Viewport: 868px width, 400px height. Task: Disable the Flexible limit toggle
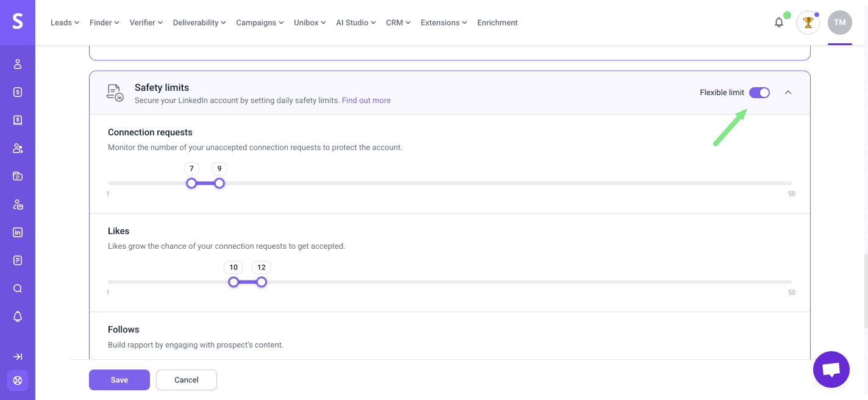759,93
